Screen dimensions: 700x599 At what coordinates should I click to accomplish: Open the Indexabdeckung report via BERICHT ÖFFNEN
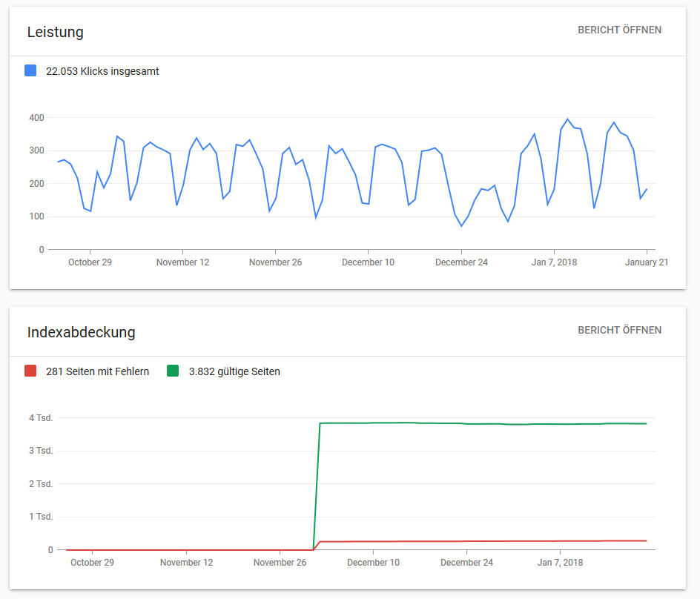(620, 330)
